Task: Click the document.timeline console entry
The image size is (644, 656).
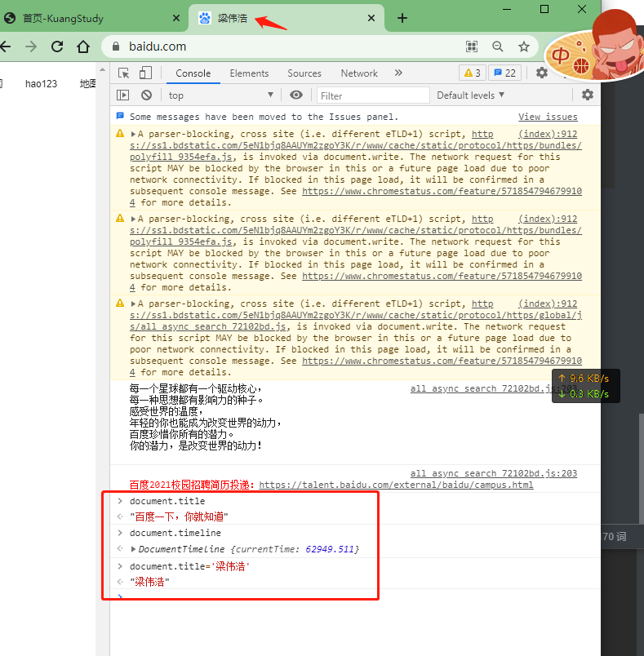Action: pyautogui.click(x=175, y=533)
